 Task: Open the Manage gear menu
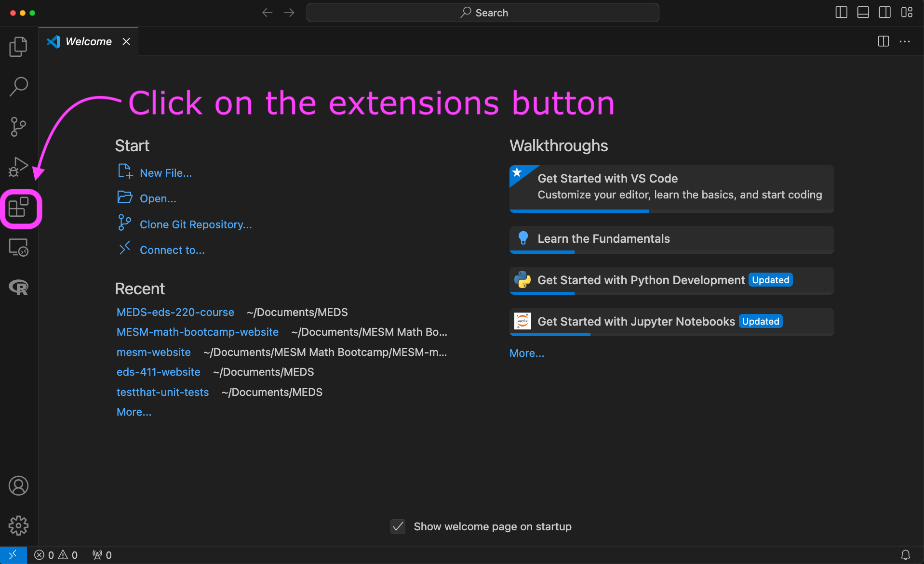(18, 525)
